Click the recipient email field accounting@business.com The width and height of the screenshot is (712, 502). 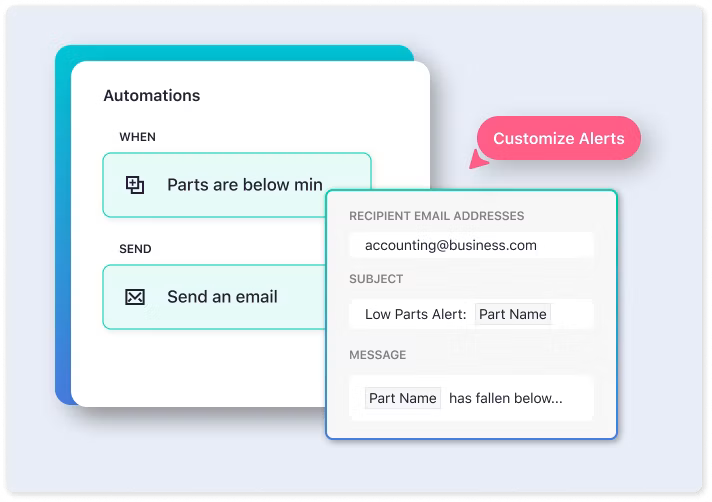[471, 245]
